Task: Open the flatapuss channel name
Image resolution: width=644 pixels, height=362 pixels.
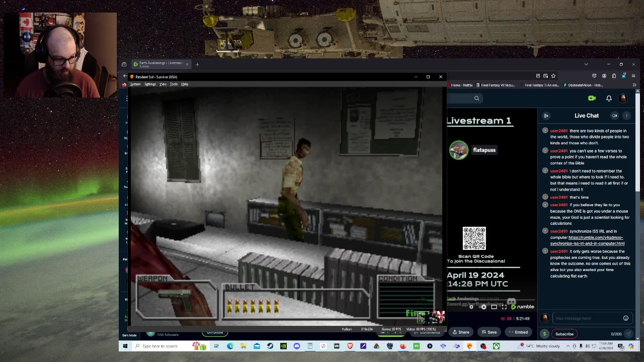Action: [x=484, y=150]
